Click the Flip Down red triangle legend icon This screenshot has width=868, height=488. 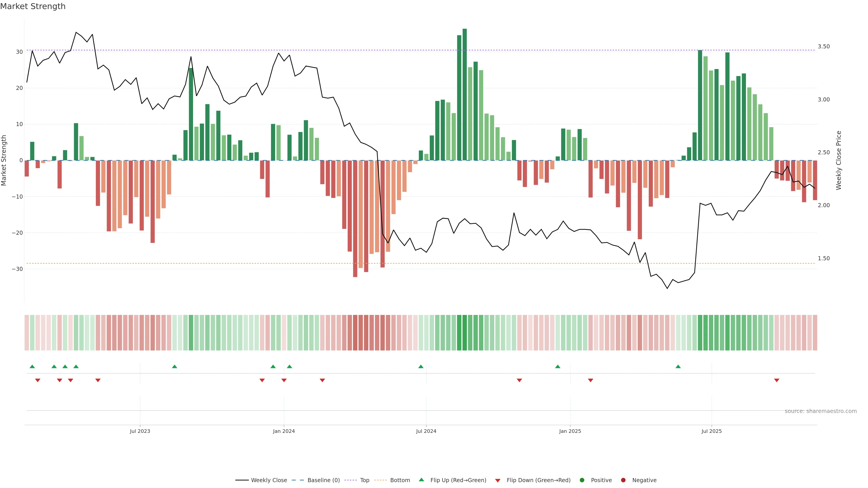pos(498,481)
